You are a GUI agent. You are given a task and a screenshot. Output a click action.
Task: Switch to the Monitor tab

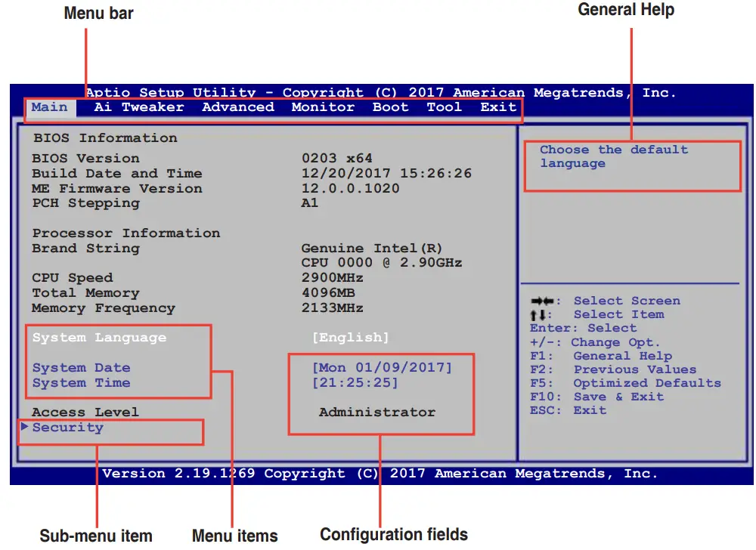click(323, 107)
